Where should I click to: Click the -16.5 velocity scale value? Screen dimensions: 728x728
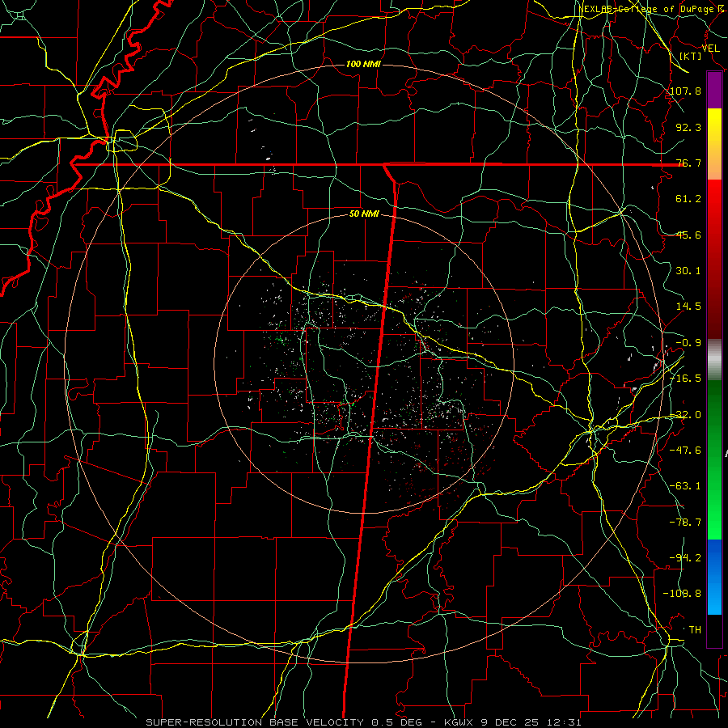(x=686, y=379)
